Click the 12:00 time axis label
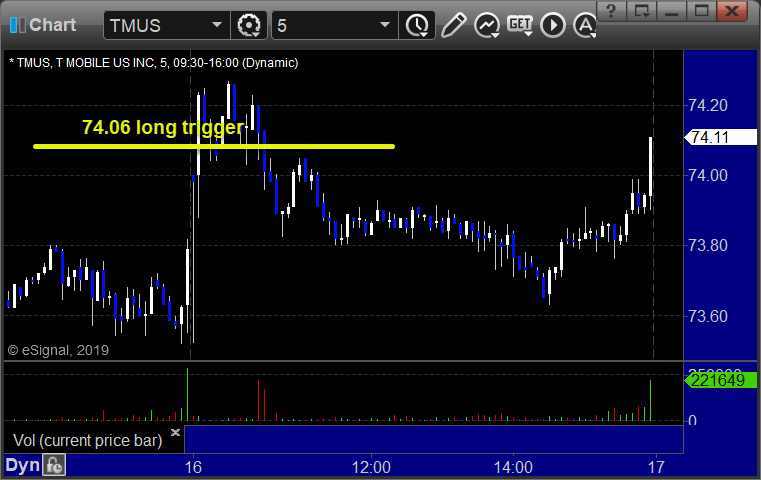 coord(371,467)
